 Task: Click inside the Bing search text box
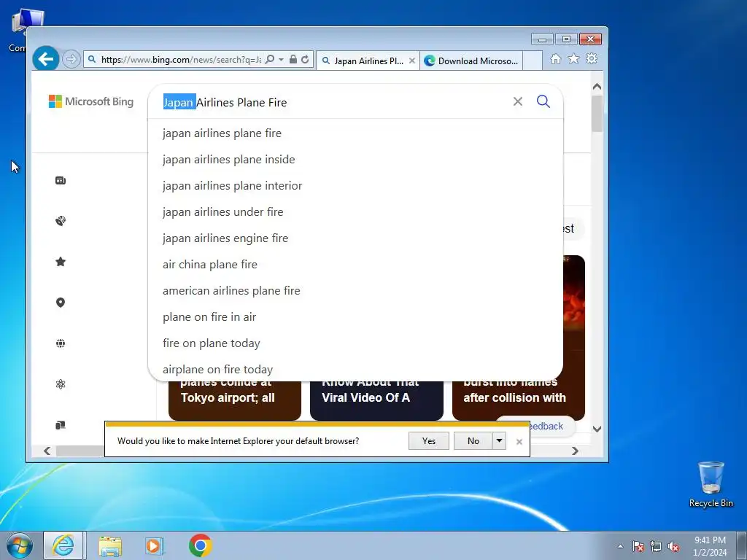[x=333, y=102]
